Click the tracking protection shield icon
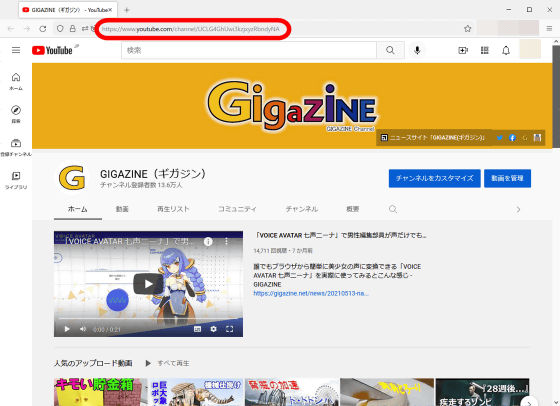 point(60,29)
